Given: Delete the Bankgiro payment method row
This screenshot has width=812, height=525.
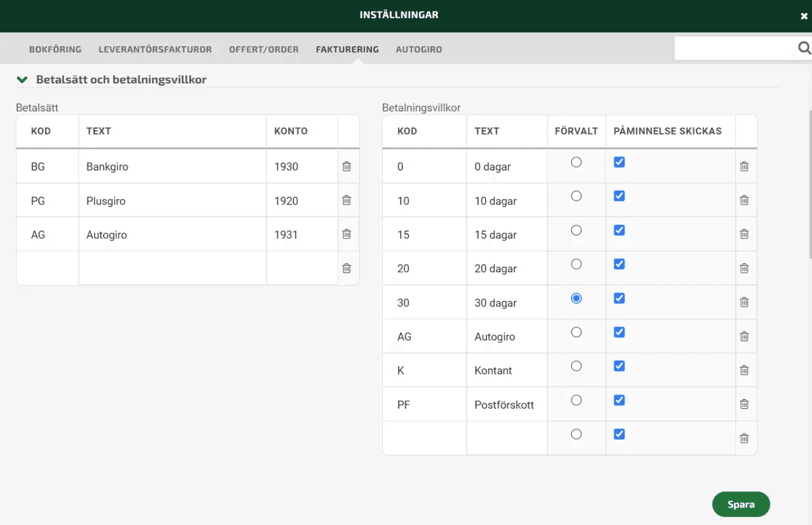Looking at the screenshot, I should [347, 166].
